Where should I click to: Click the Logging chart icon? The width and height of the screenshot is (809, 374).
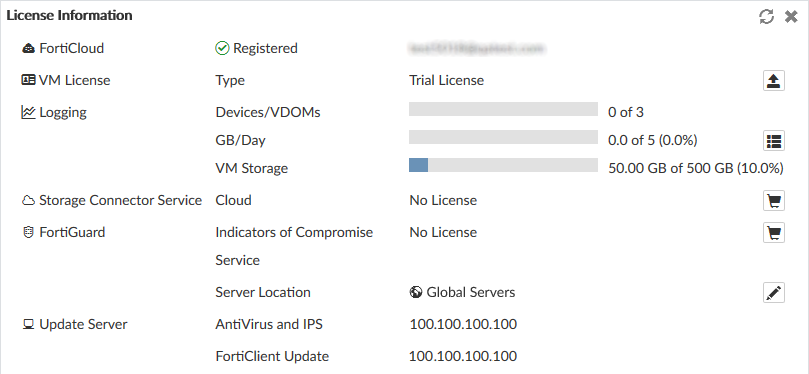28,112
